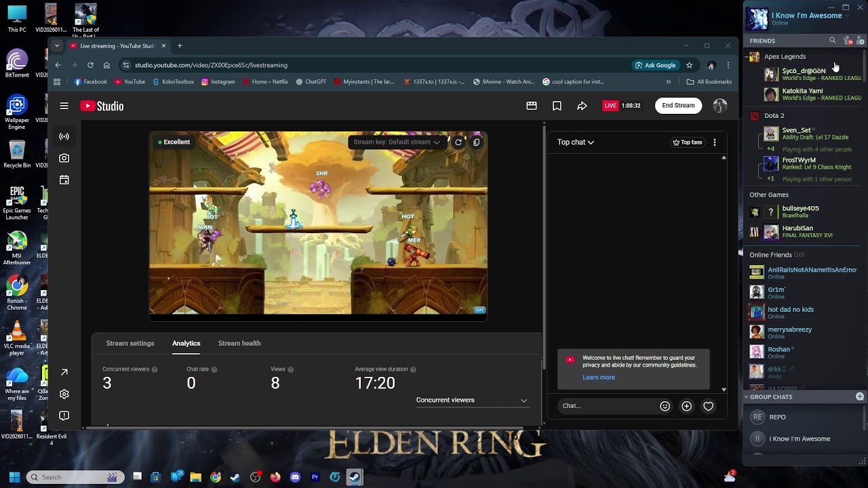Screen dimensions: 868x488
Task: Open the browser tab search dropdown
Action: point(57,45)
